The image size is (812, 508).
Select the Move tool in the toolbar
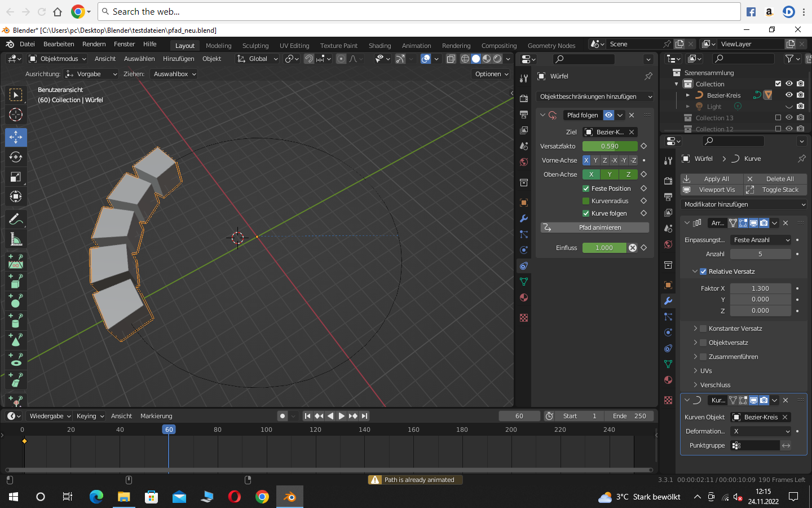tap(16, 137)
